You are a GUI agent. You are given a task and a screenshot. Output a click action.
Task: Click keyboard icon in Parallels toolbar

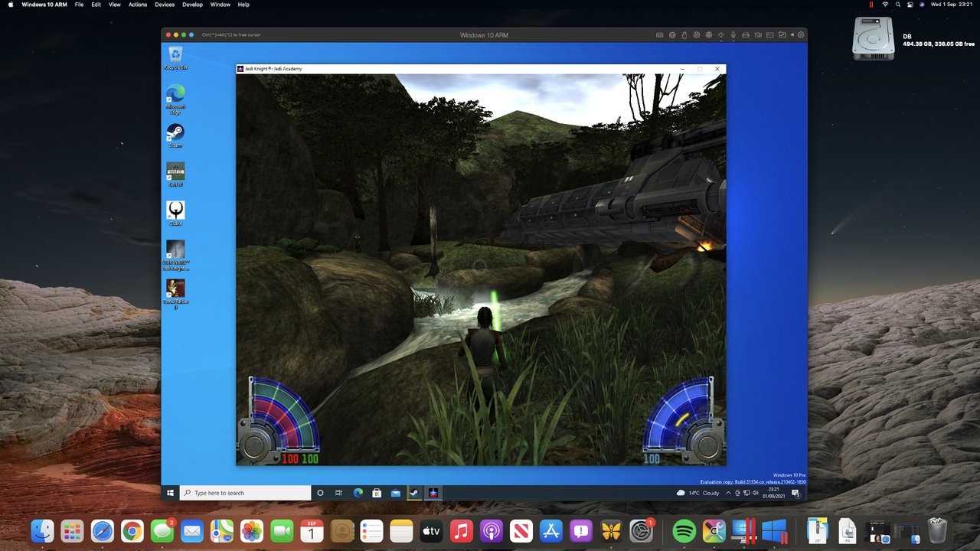click(x=660, y=35)
